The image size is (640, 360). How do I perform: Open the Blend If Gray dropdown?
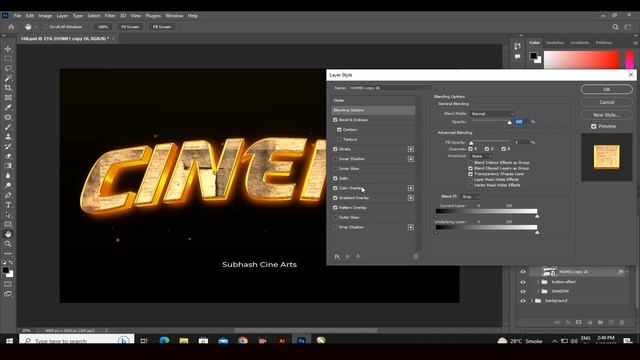[x=471, y=197]
